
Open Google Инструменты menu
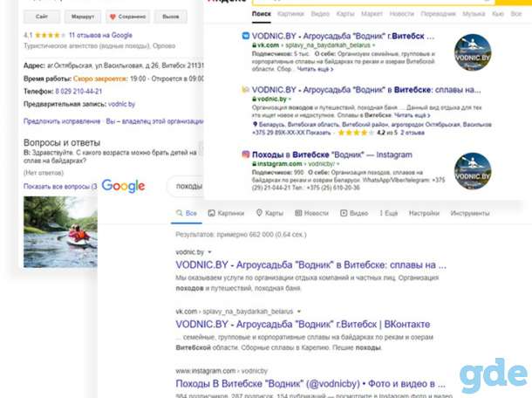click(470, 213)
